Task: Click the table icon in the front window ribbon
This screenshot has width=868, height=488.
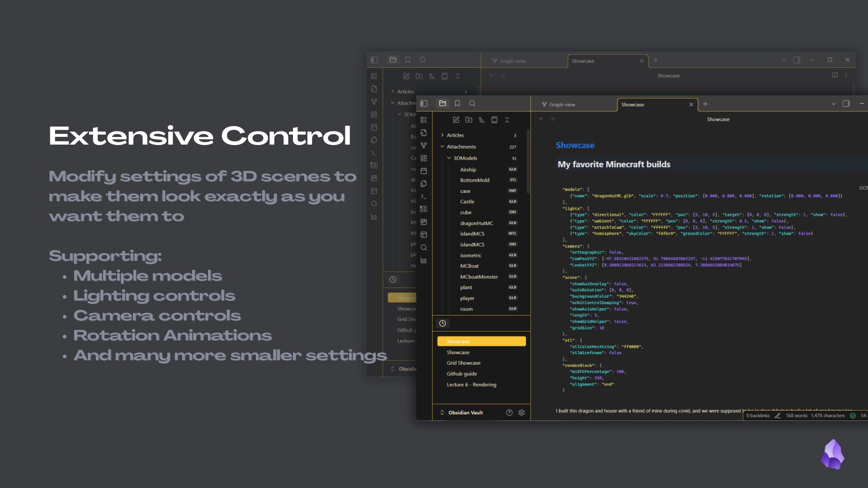Action: (x=424, y=209)
